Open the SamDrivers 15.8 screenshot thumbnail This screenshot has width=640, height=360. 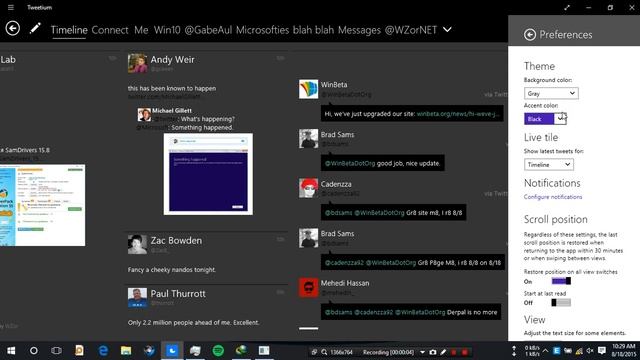point(42,205)
